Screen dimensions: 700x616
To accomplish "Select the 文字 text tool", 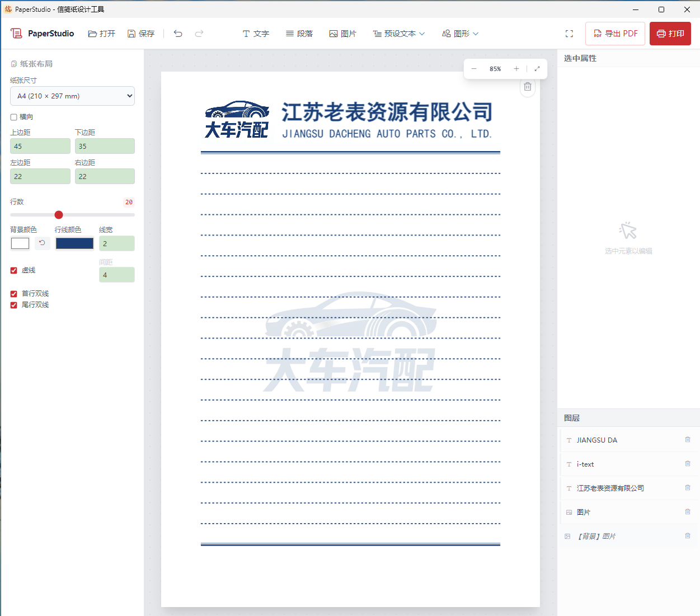I will (x=256, y=34).
